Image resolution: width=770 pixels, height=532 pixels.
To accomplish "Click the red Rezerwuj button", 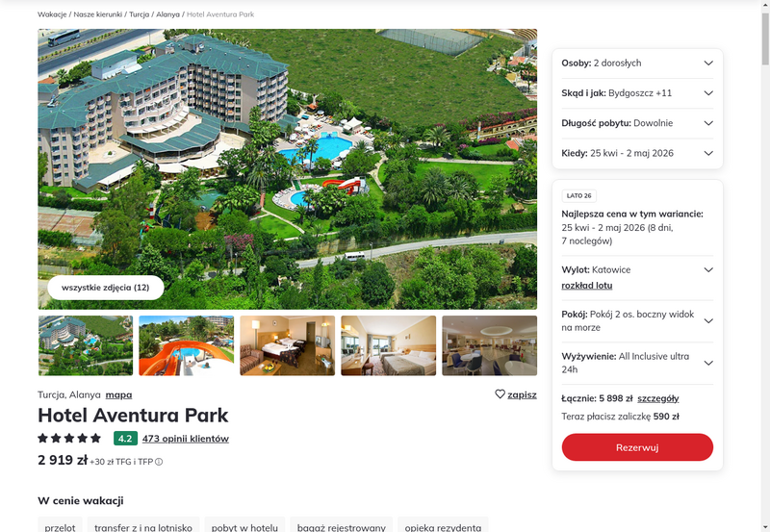I will click(x=637, y=447).
